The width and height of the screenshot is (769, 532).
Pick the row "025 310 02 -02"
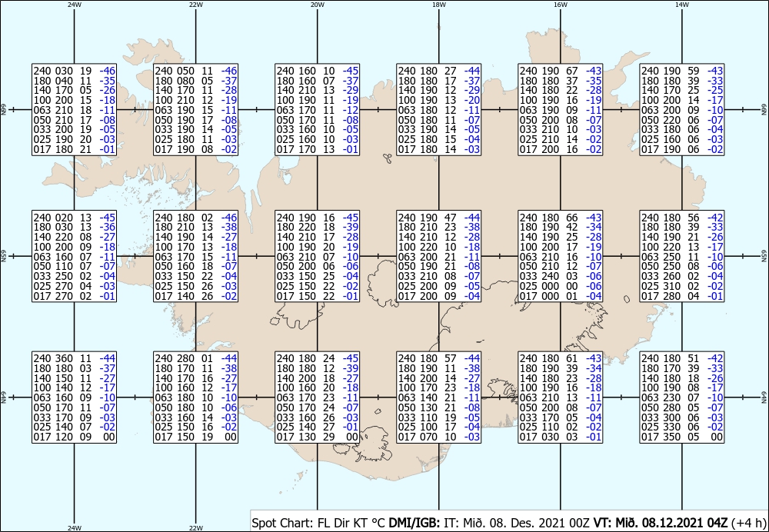point(682,286)
